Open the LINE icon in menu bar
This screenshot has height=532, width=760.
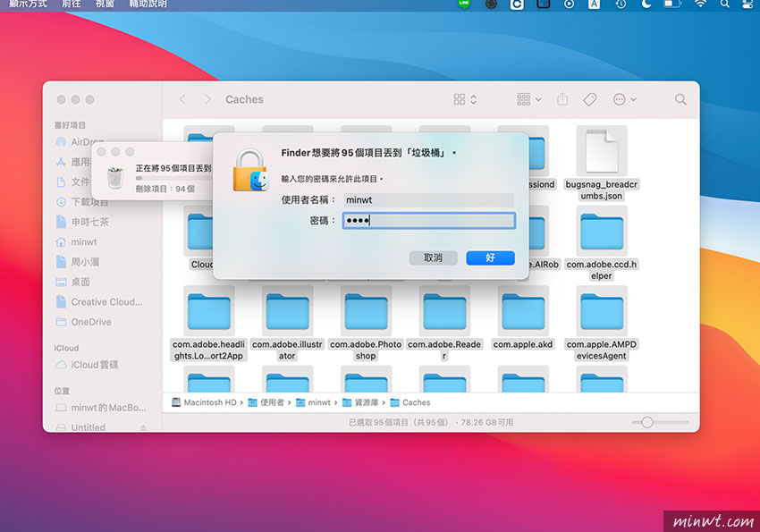[x=464, y=4]
